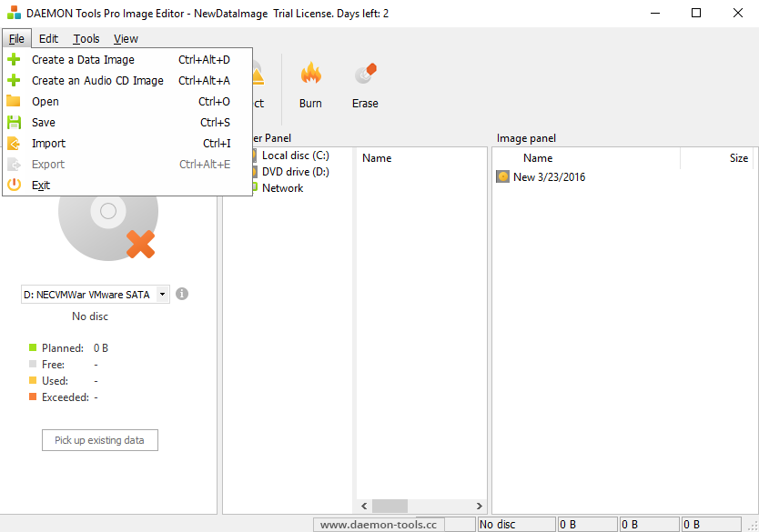Viewport: 759px width, 532px height.
Task: Open the Tools menu
Action: click(x=86, y=39)
